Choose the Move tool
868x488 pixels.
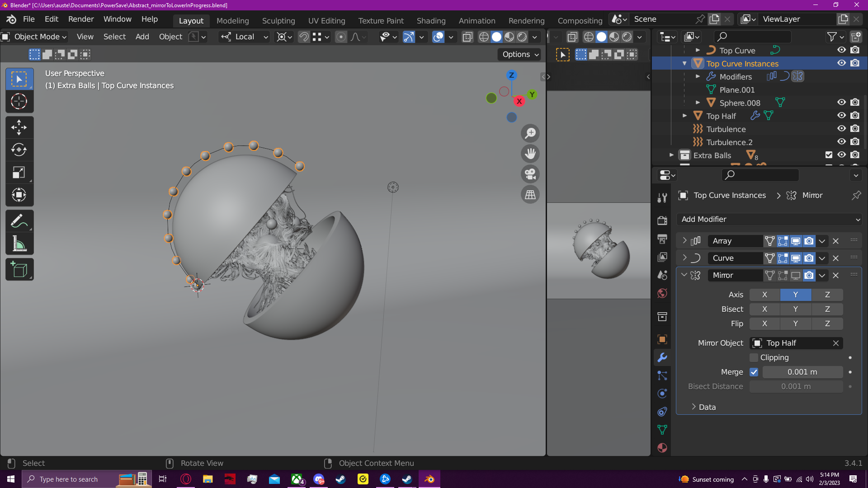(19, 127)
